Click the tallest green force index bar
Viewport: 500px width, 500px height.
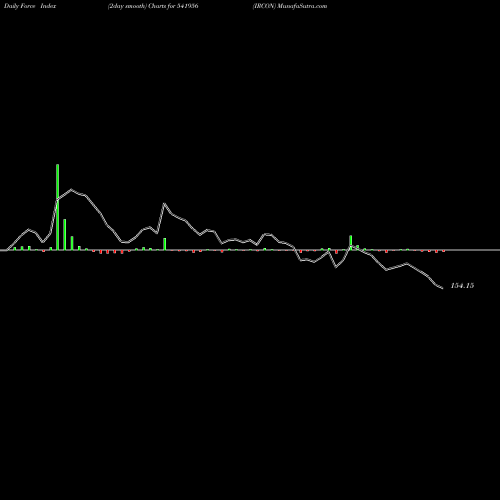pos(58,207)
